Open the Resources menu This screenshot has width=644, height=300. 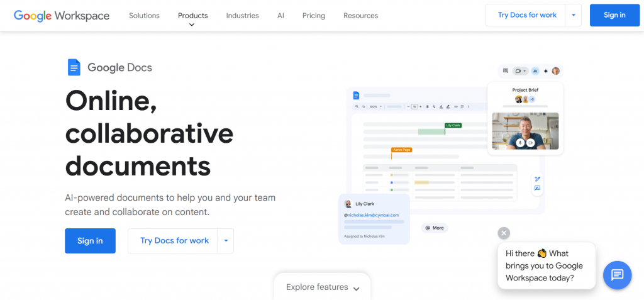pyautogui.click(x=360, y=16)
